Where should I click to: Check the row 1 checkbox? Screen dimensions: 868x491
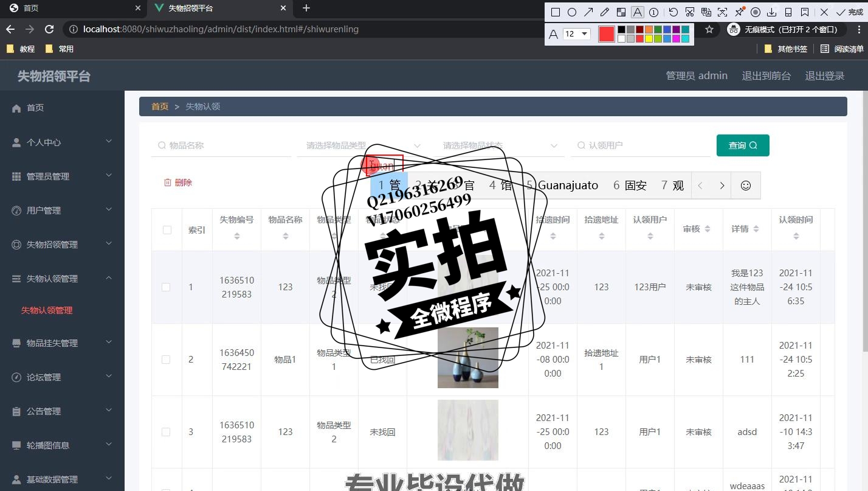(166, 287)
